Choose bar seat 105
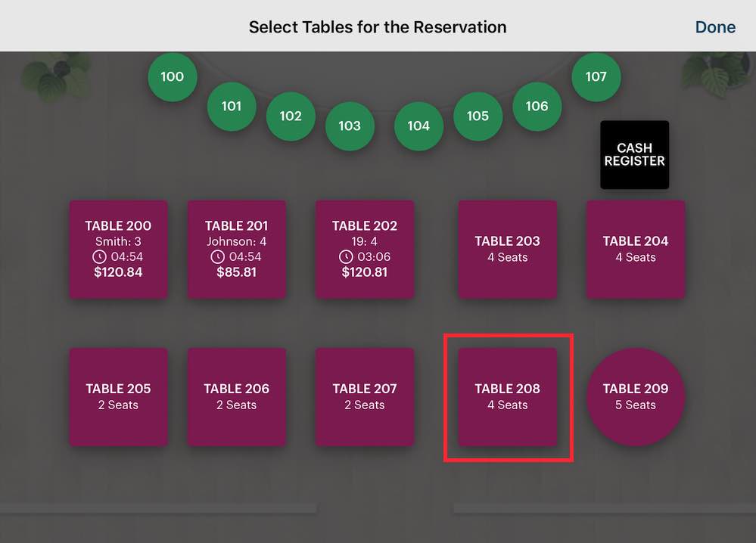 click(x=478, y=116)
